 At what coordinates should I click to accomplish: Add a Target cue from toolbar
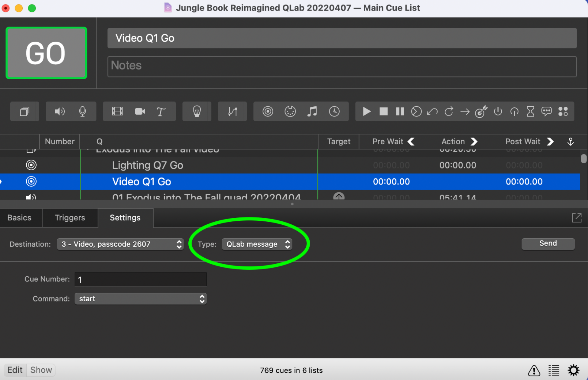481,111
